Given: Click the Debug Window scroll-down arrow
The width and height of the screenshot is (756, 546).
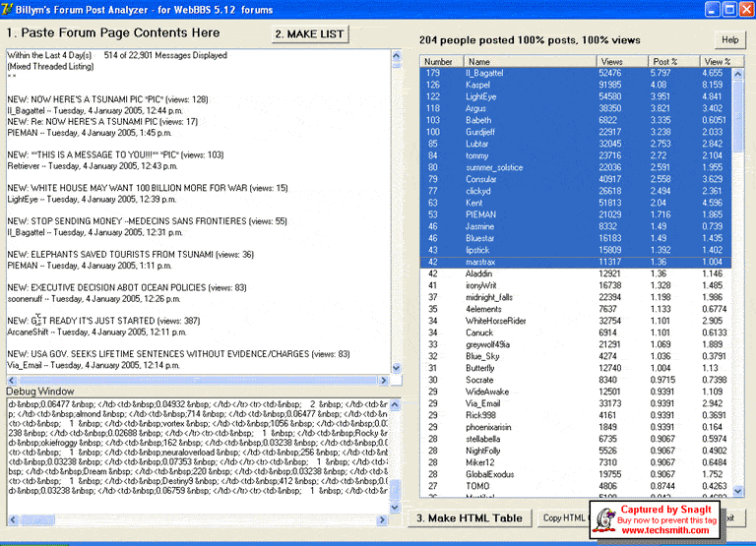Looking at the screenshot, I should point(395,508).
